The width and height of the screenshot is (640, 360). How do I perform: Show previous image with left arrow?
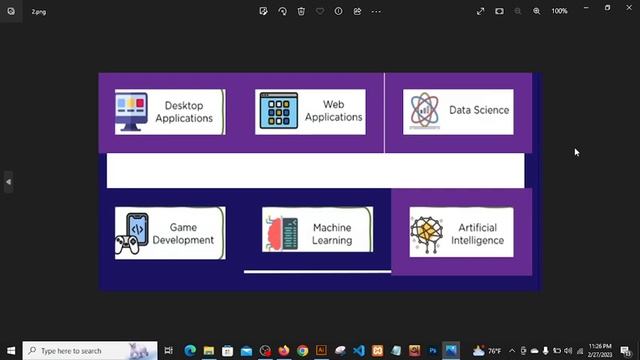9,182
